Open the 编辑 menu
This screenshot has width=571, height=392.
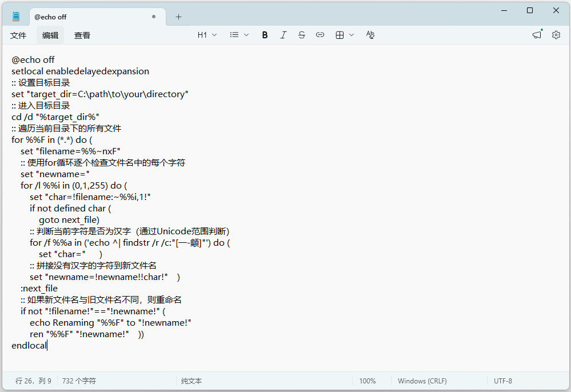(x=50, y=35)
